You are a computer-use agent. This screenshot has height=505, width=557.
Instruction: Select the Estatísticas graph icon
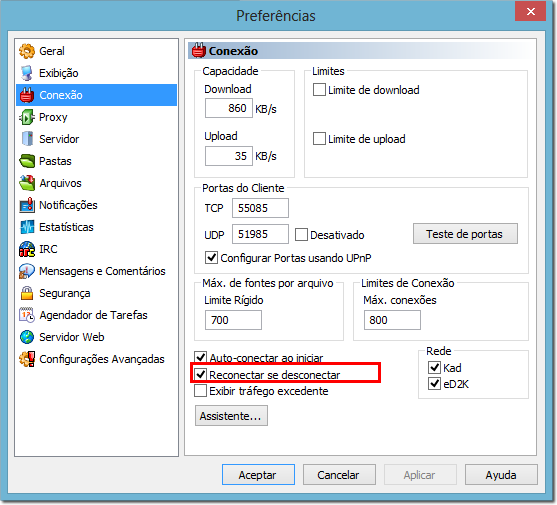pos(27,227)
